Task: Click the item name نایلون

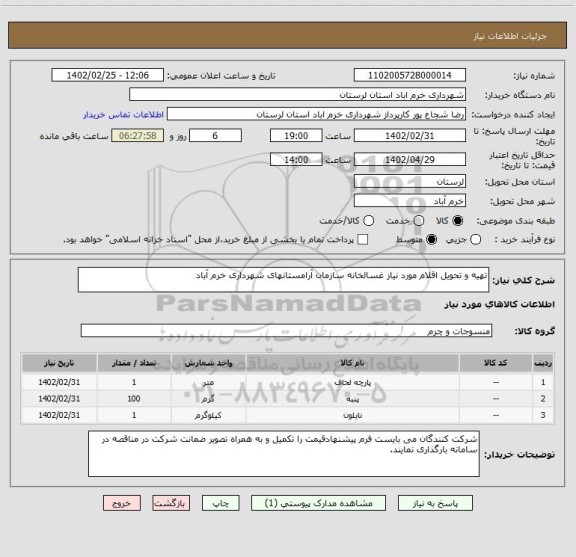Action: 353,415
